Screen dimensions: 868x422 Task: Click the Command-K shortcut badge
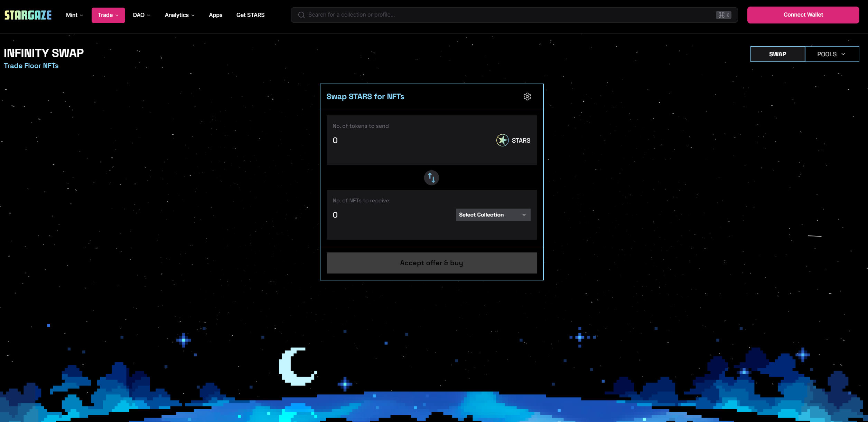pos(723,15)
